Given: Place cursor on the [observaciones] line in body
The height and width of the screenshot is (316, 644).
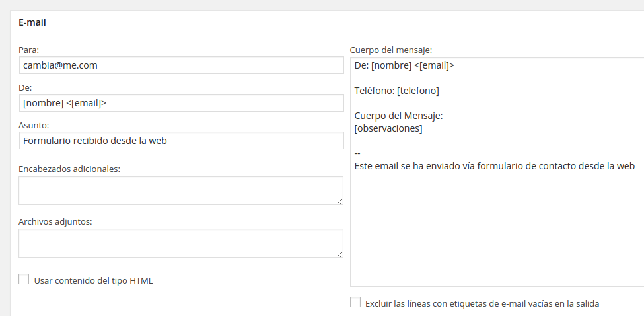Looking at the screenshot, I should coord(388,128).
